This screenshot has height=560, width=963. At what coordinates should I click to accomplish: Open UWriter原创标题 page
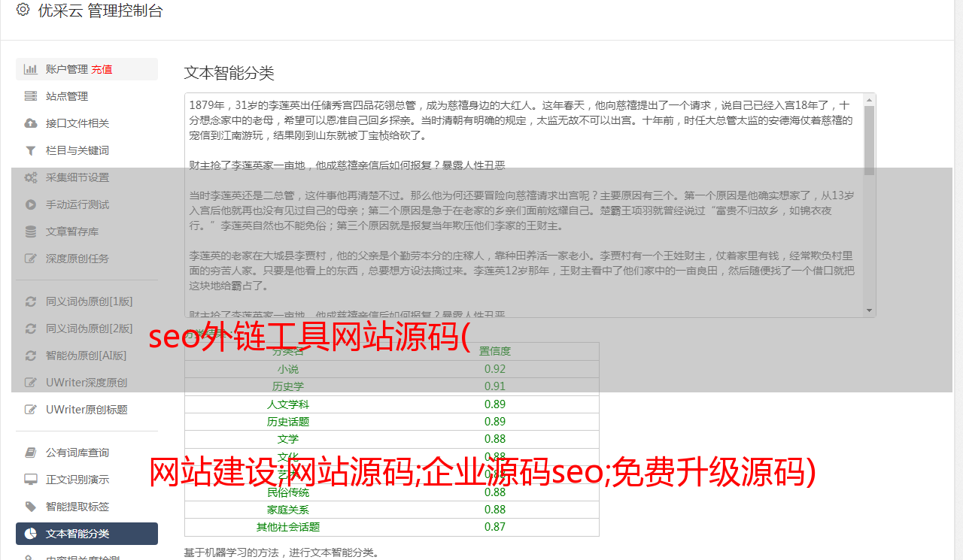click(87, 410)
